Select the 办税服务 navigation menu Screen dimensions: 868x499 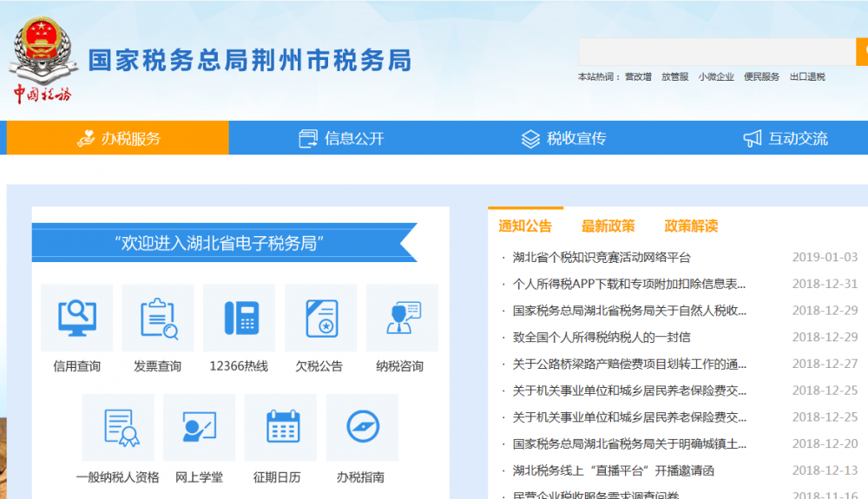(x=118, y=138)
